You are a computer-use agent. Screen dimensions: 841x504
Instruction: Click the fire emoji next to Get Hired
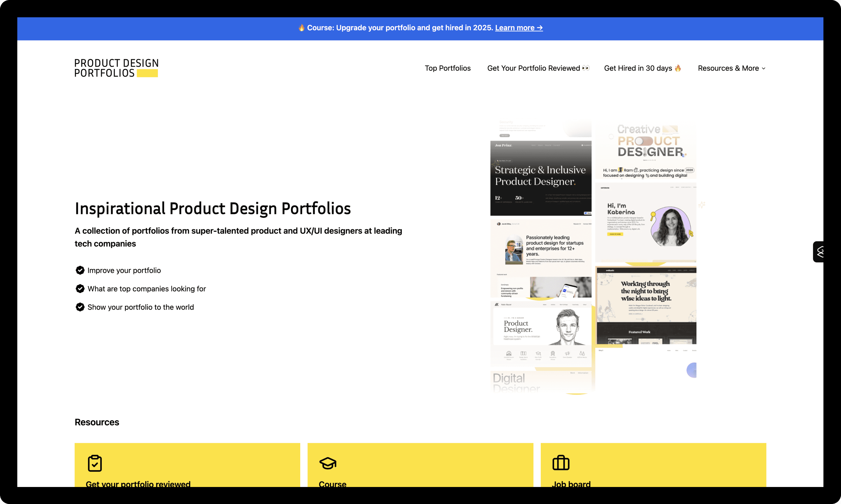pyautogui.click(x=678, y=68)
